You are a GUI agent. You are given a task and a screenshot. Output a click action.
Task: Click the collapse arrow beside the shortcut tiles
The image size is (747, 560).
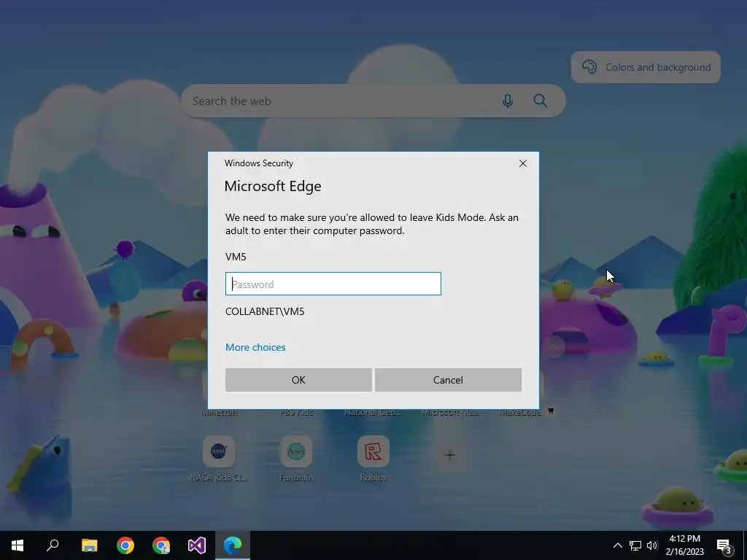coord(554,347)
